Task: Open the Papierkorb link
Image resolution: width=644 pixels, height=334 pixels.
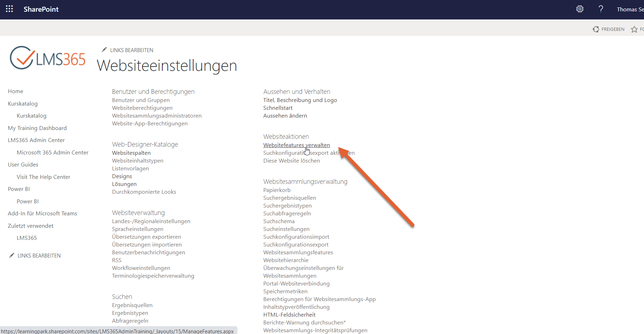Action: [276, 190]
